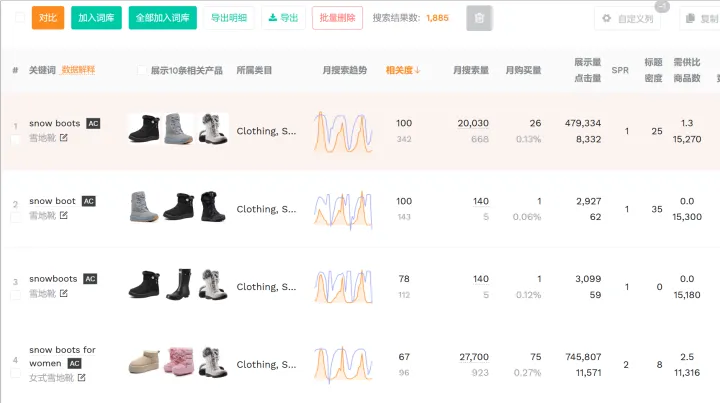Edit translation icon under snowboots
720x403 pixels.
click(64, 293)
